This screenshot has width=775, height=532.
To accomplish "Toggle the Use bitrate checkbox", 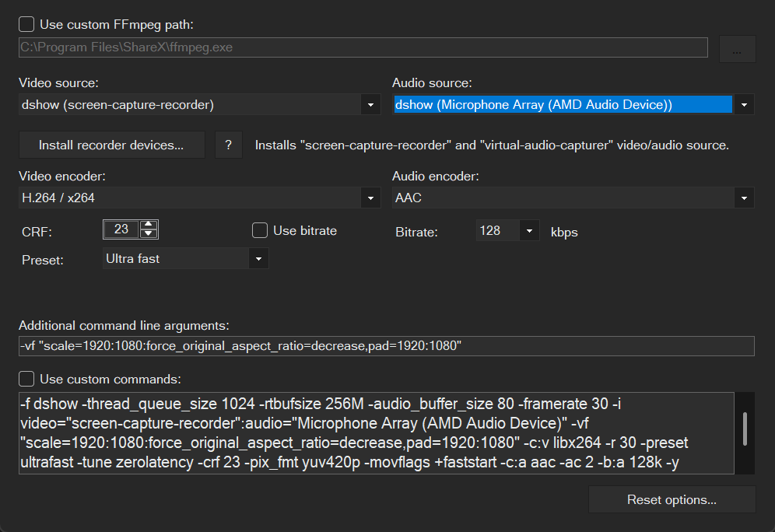I will (x=260, y=230).
